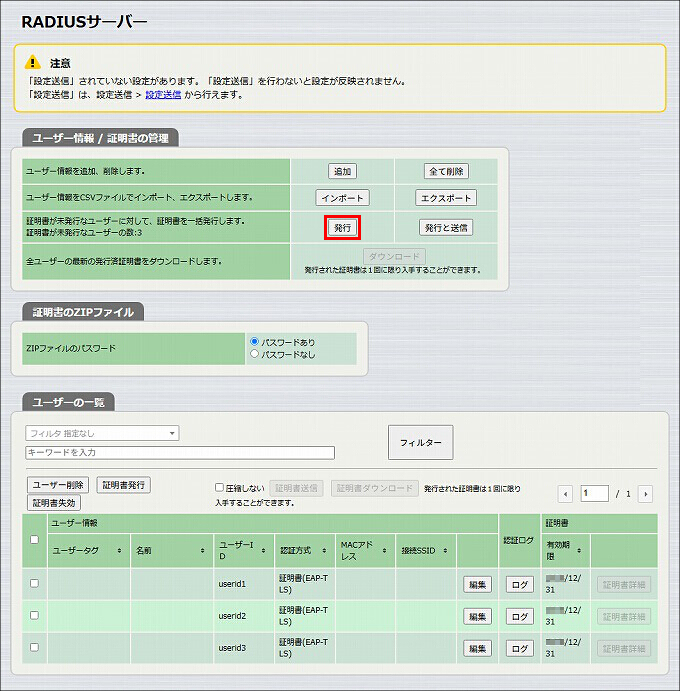Select the パスワードあり radio option
The height and width of the screenshot is (691, 680).
[254, 342]
